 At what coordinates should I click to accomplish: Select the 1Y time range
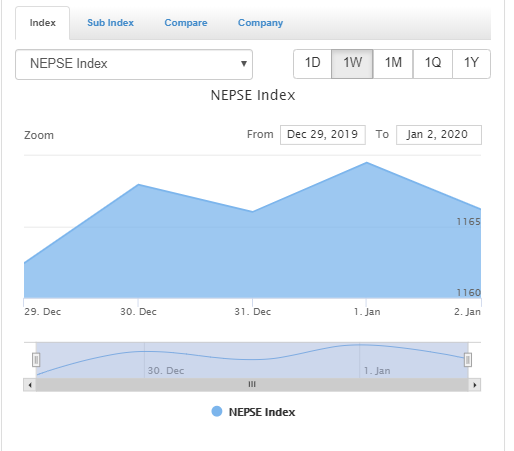click(x=471, y=64)
